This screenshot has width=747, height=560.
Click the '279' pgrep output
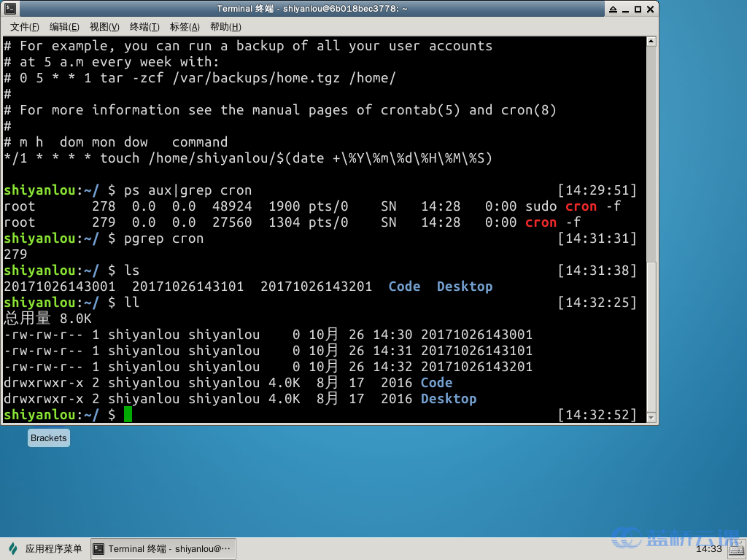(15, 254)
